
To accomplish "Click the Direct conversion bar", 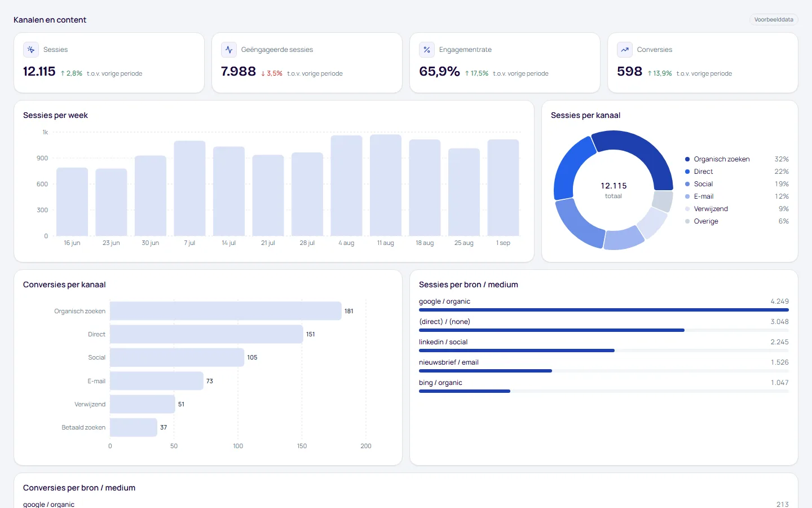I will 206,334.
